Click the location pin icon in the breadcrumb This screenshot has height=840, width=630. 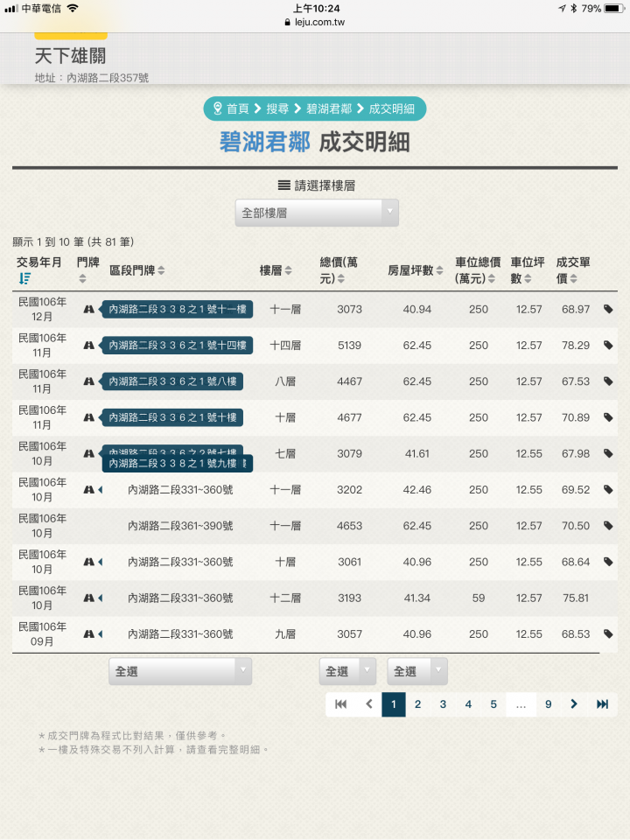click(x=218, y=108)
